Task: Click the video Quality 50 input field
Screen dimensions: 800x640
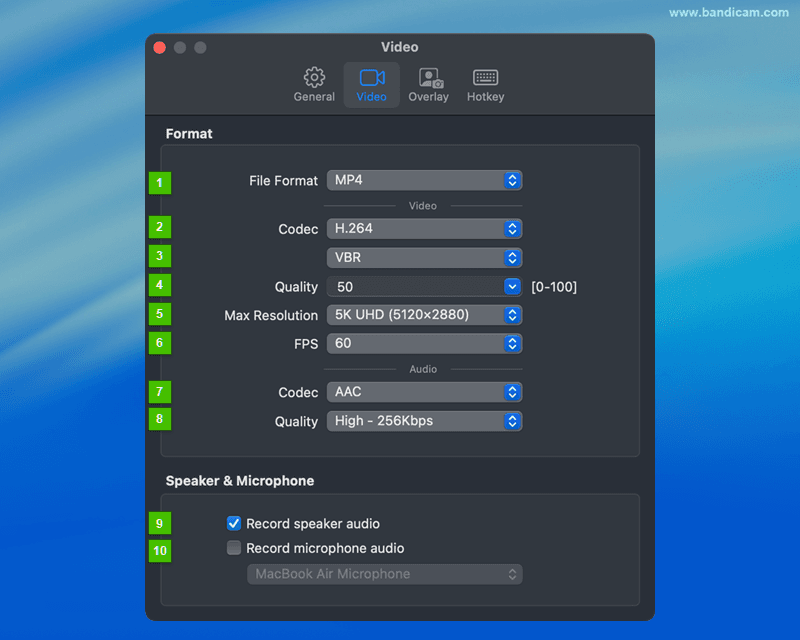Action: pyautogui.click(x=414, y=287)
